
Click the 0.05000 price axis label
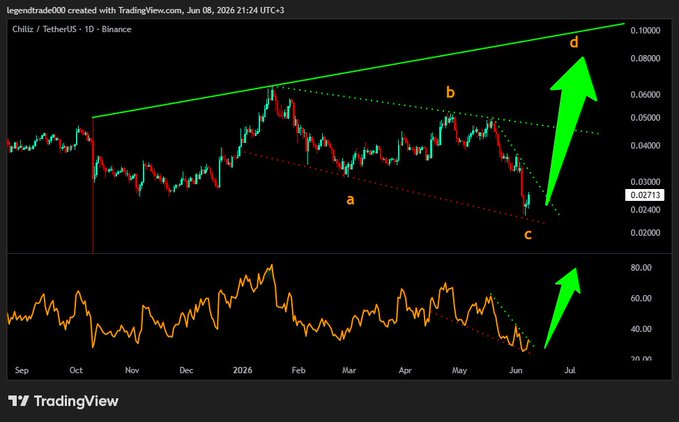click(645, 118)
